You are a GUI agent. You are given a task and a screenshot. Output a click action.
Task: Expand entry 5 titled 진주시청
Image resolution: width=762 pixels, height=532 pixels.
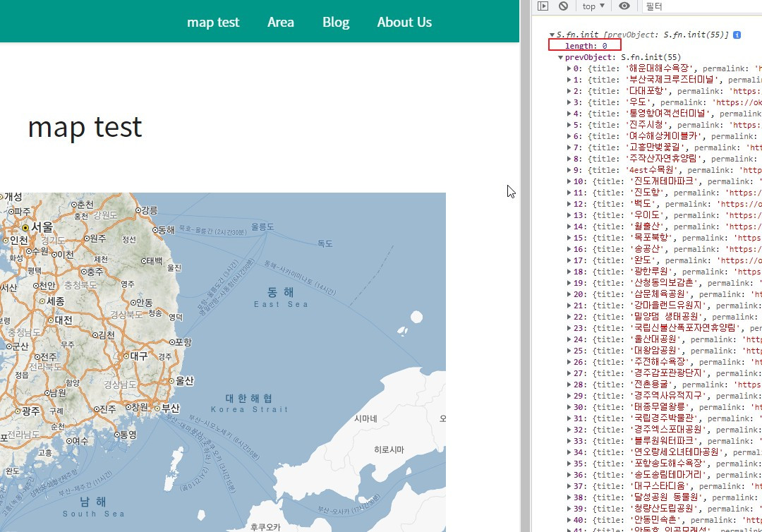click(569, 125)
